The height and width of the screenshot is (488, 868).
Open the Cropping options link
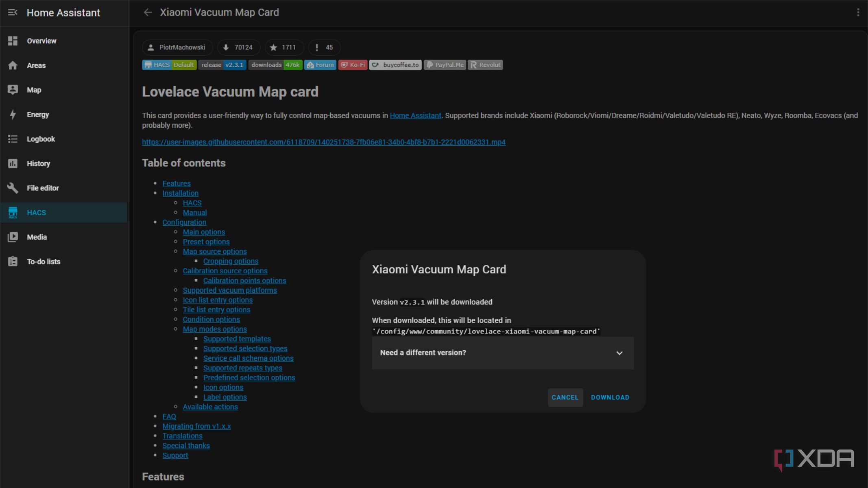pos(231,261)
